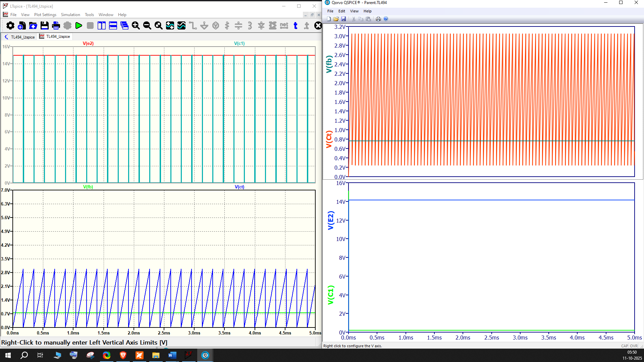Click the LTspice Print icon
The width and height of the screenshot is (644, 362).
pyautogui.click(x=56, y=25)
